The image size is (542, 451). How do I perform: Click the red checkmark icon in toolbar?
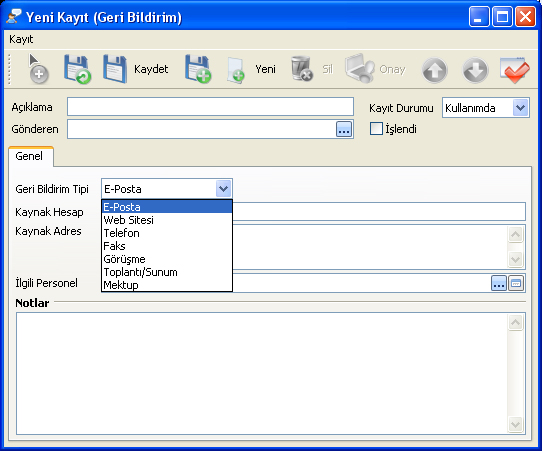pyautogui.click(x=514, y=70)
